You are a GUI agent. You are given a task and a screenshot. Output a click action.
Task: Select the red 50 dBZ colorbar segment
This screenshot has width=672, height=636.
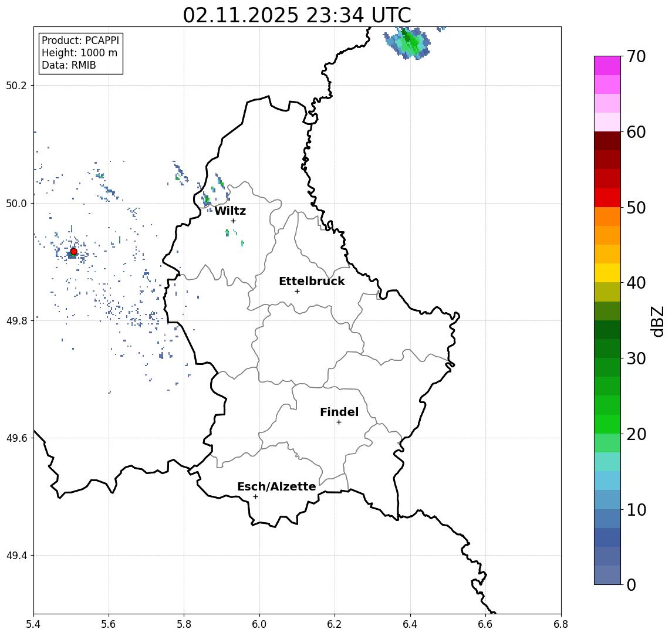tap(607, 198)
